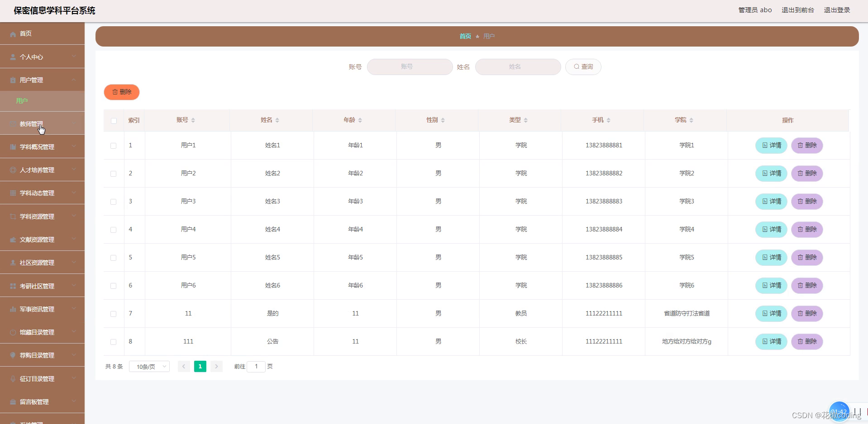Open the 留言板管理 sidebar menu
The image size is (868, 424).
pos(42,401)
